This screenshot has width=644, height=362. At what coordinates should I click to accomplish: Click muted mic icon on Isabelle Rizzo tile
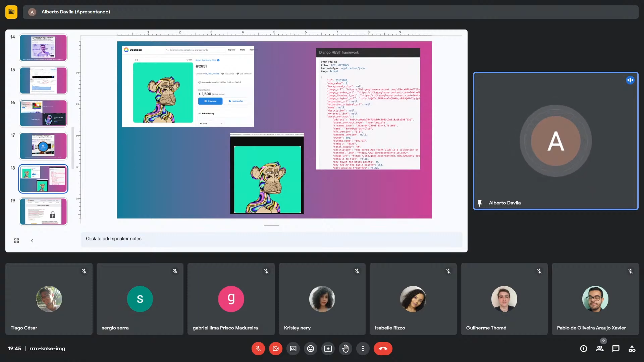pos(448,271)
